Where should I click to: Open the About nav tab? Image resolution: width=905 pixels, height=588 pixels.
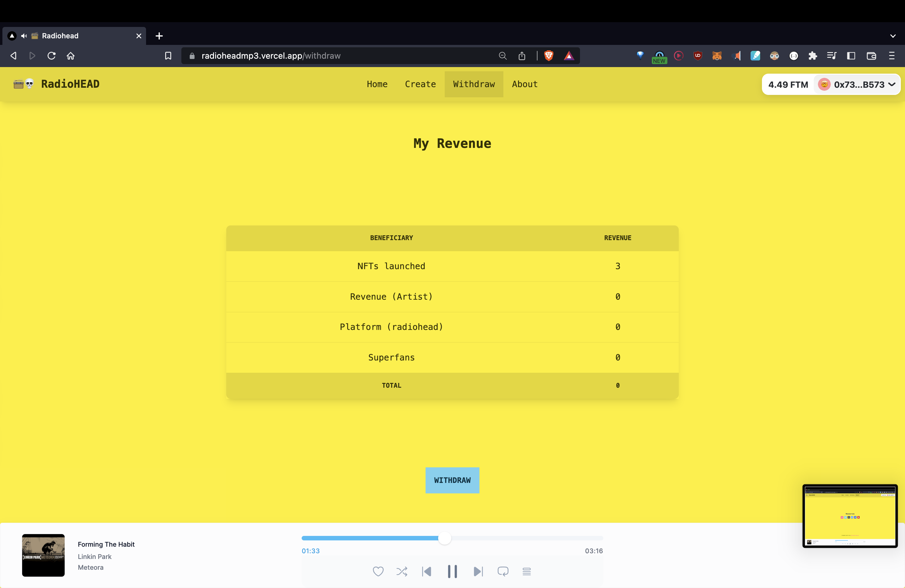pyautogui.click(x=524, y=84)
